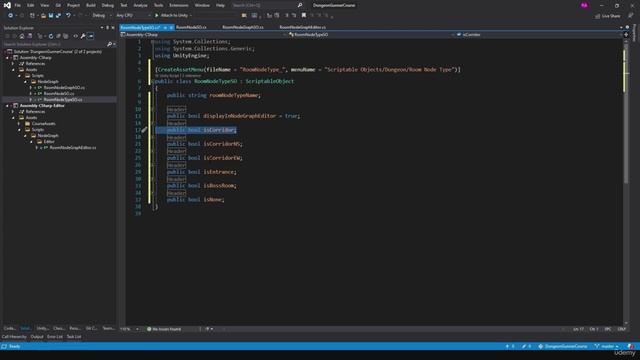Image resolution: width=640 pixels, height=360 pixels.
Task: Switch to the RoomNodeSO.cs tab
Action: (191, 27)
